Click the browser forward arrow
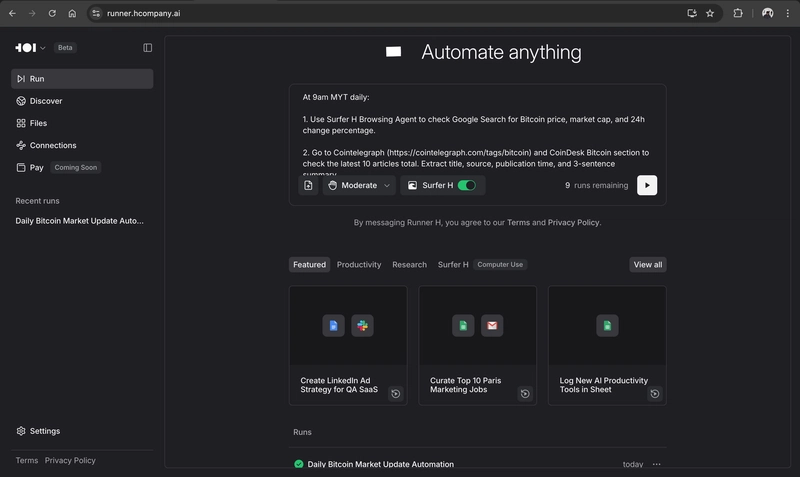Image resolution: width=800 pixels, height=477 pixels. click(32, 13)
